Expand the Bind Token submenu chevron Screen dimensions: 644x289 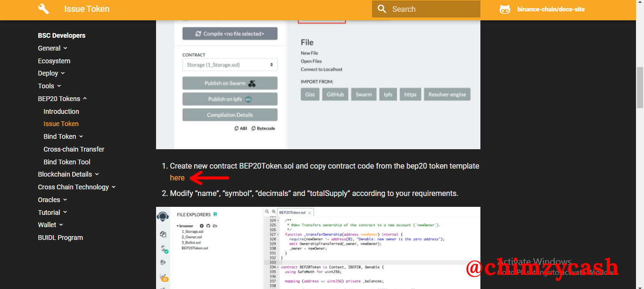pos(81,136)
